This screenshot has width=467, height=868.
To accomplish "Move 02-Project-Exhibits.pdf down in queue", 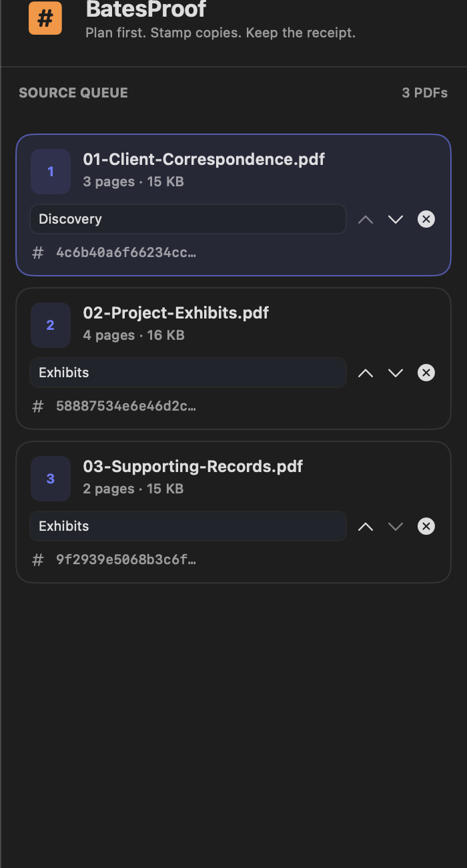I will tap(396, 373).
